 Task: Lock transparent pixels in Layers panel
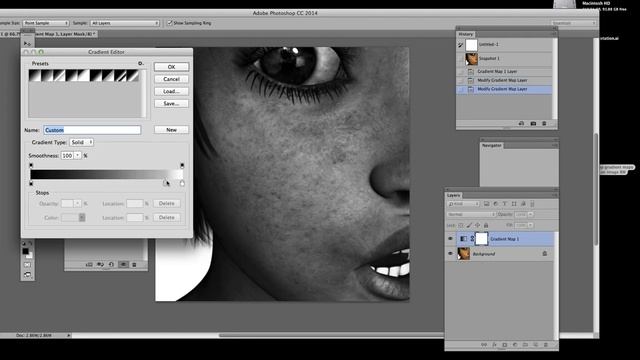click(x=461, y=225)
